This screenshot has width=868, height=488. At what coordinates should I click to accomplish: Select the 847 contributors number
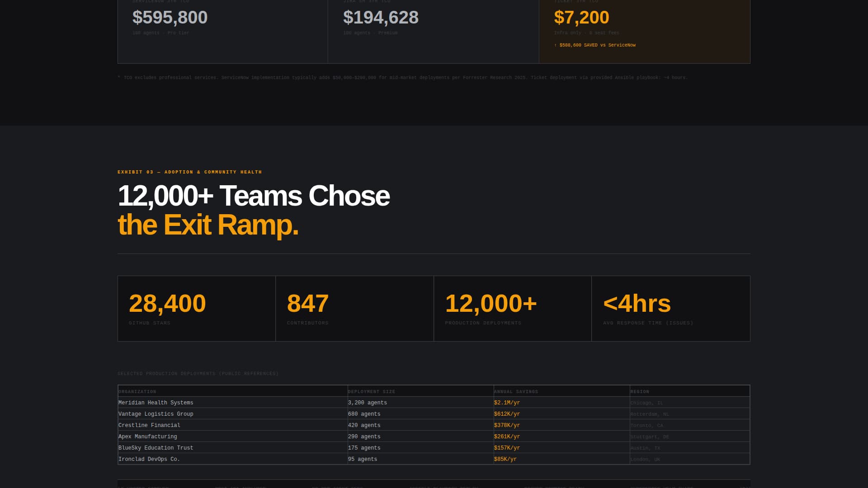[x=308, y=303]
